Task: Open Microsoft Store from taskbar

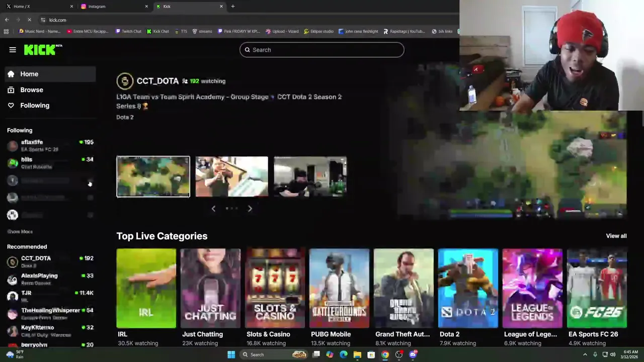Action: [x=371, y=354]
